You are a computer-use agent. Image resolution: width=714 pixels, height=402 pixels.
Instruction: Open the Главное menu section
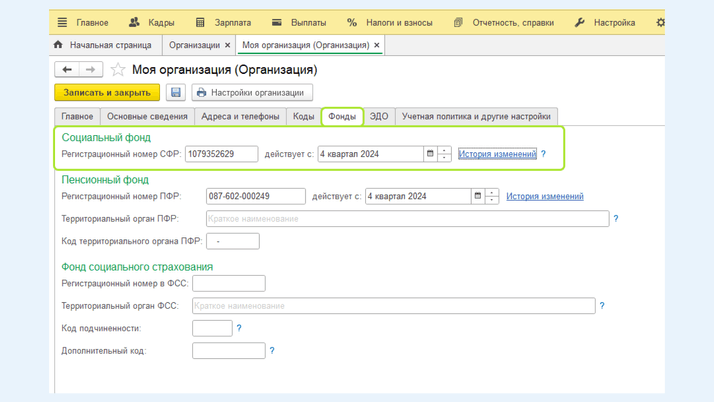(x=92, y=23)
